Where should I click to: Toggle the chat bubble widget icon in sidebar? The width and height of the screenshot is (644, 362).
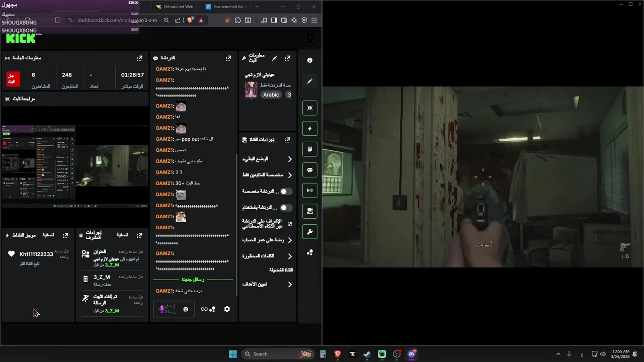pos(310,170)
